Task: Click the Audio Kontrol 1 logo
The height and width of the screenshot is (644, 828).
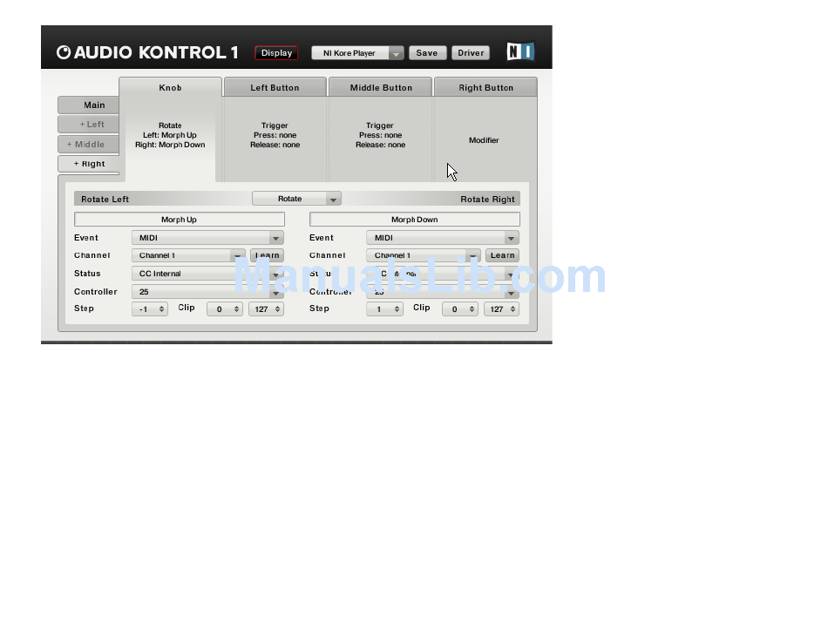Action: pyautogui.click(x=147, y=52)
